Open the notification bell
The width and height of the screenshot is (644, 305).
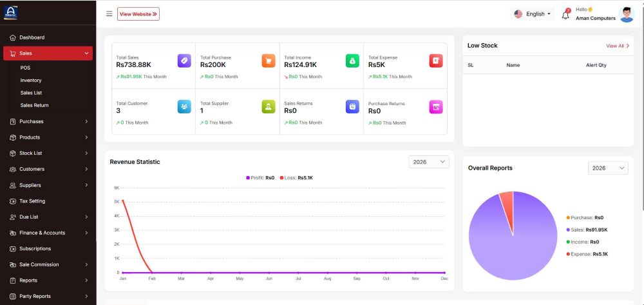coord(565,15)
